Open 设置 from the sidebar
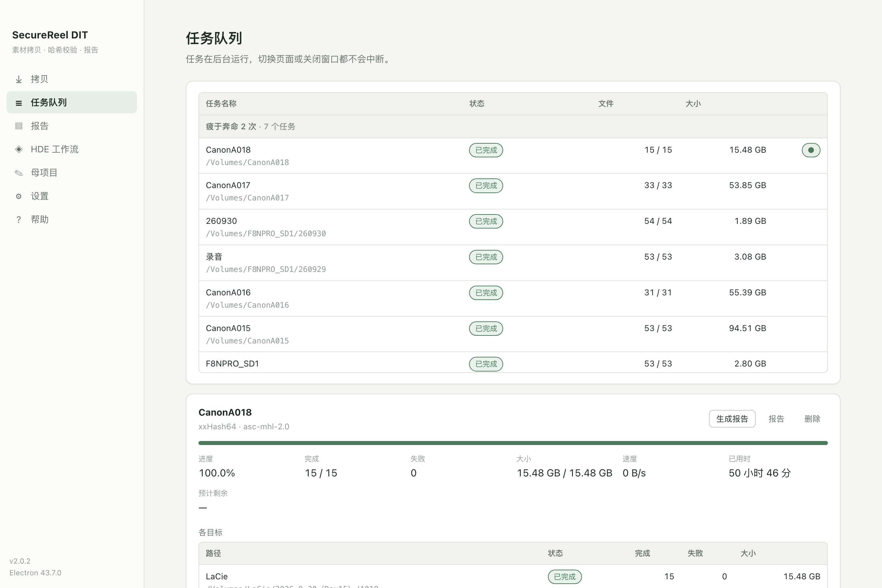Screen dimensions: 882x588 tap(71, 196)
